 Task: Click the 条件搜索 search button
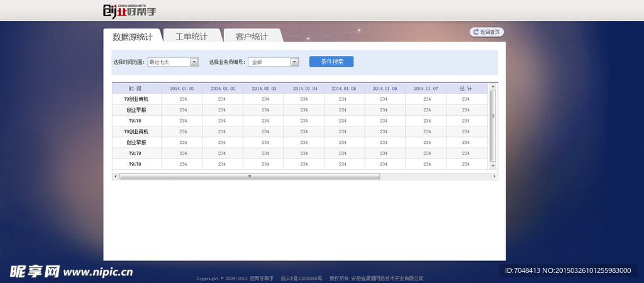point(331,62)
